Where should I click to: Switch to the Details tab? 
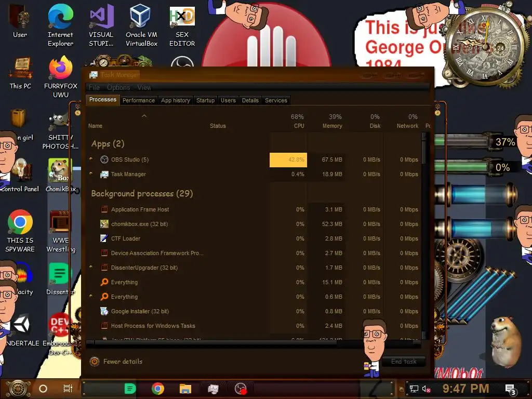250,100
